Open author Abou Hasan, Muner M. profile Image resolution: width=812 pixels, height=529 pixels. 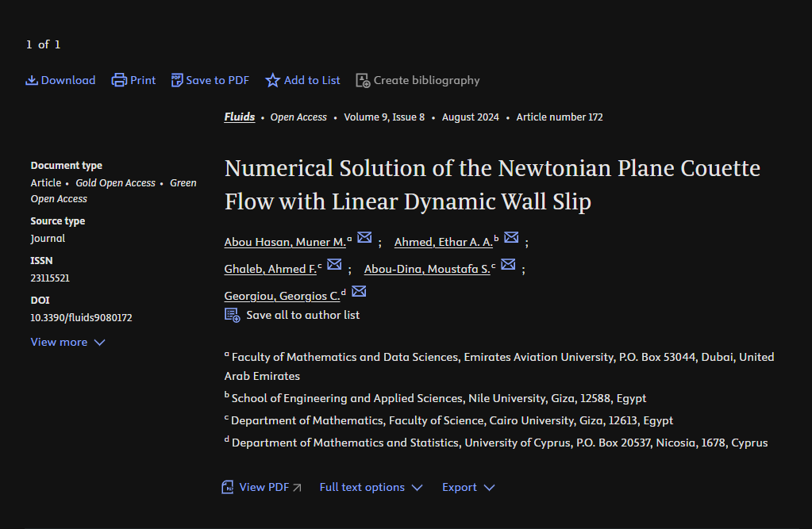(x=285, y=242)
